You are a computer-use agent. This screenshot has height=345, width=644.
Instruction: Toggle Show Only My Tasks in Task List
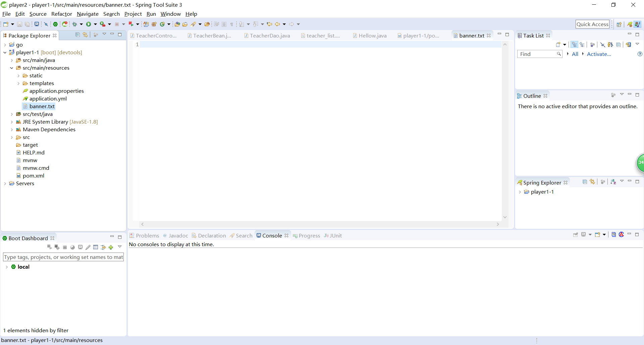click(610, 45)
